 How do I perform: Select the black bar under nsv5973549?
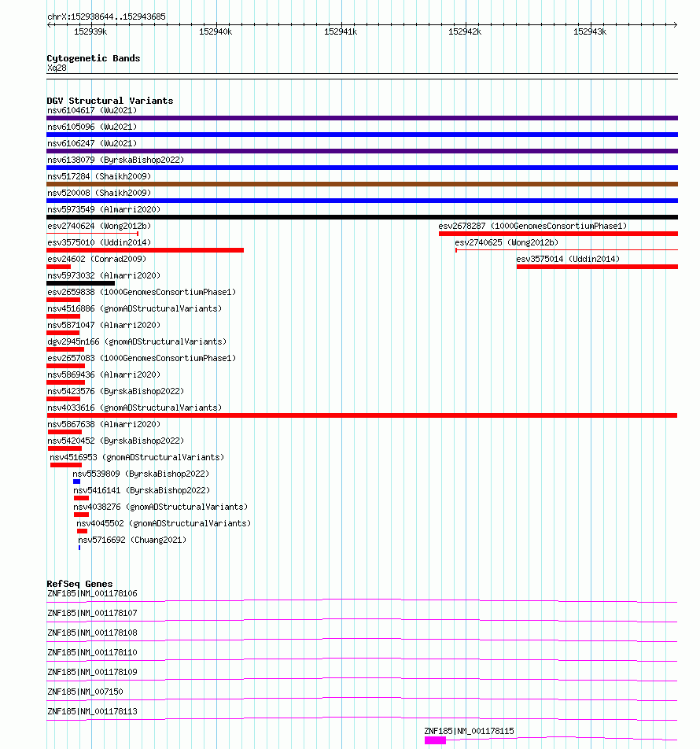point(362,217)
